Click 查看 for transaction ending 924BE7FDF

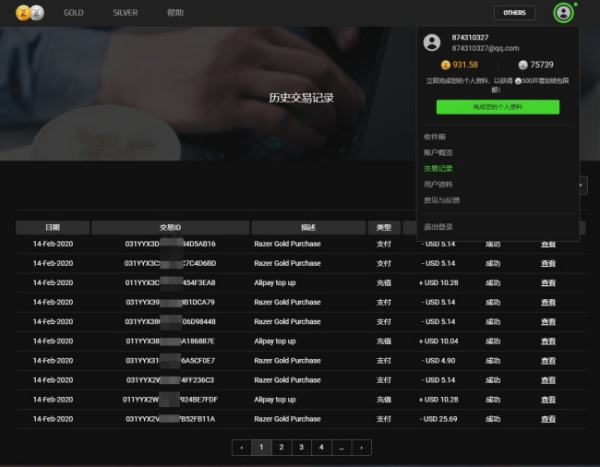(x=548, y=400)
